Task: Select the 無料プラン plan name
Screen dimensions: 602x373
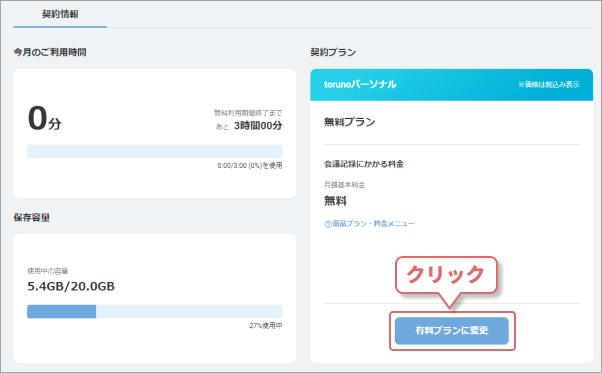Action: click(x=350, y=122)
